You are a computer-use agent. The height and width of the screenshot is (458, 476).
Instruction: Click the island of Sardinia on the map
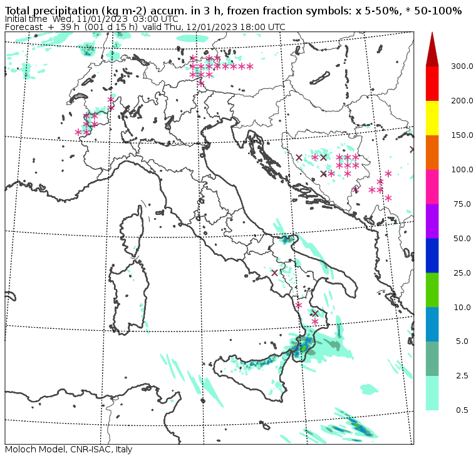[x=129, y=298]
